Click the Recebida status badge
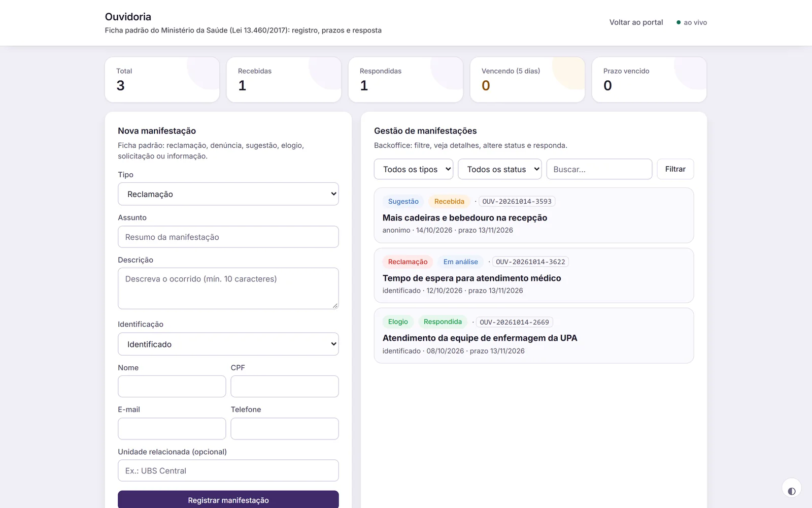This screenshot has height=508, width=812. tap(449, 201)
